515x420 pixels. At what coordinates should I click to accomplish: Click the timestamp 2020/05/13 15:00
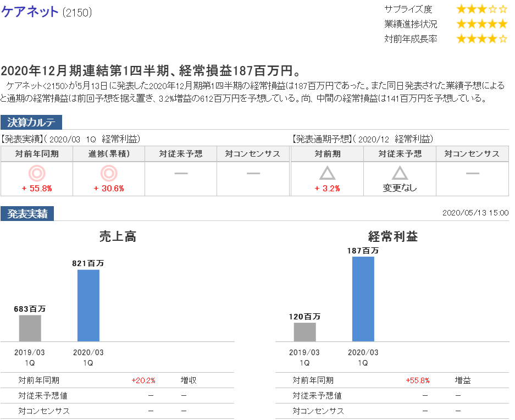pos(475,213)
